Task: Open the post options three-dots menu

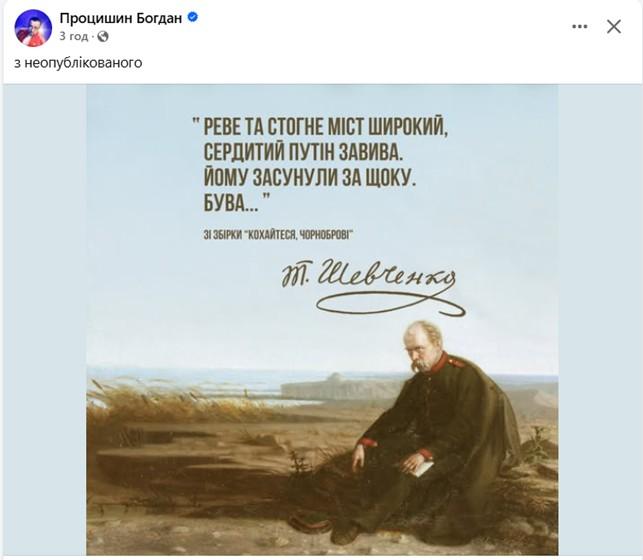Action: (579, 27)
